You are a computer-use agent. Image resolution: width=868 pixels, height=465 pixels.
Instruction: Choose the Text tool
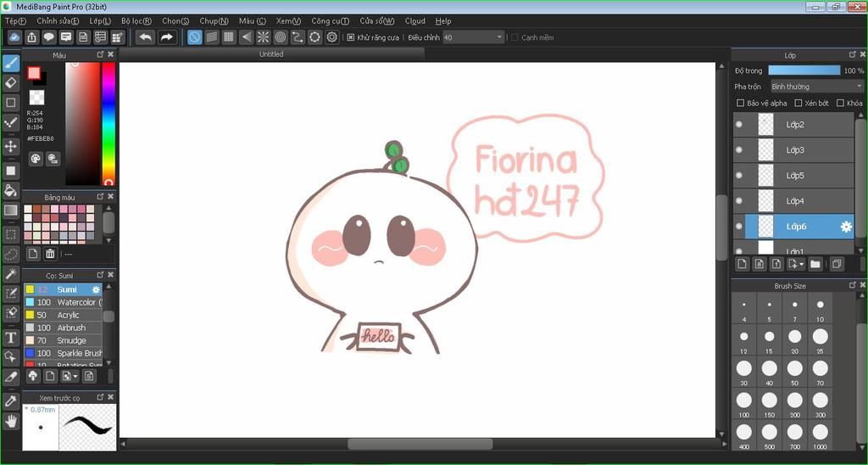pyautogui.click(x=11, y=337)
